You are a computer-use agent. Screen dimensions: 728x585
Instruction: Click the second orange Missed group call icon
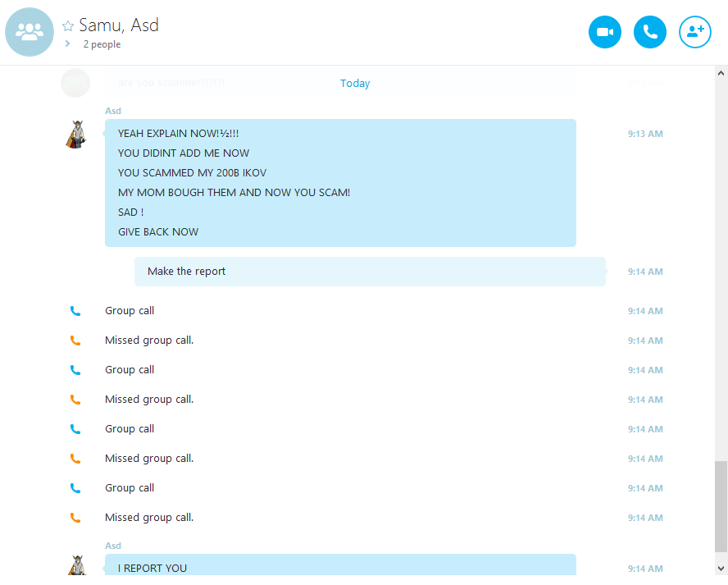[75, 400]
